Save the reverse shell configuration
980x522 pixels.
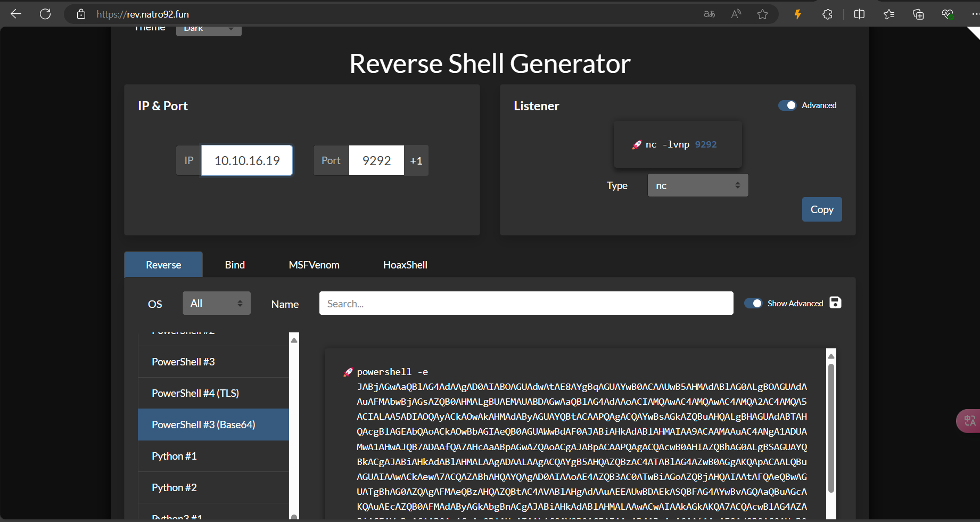click(x=836, y=303)
